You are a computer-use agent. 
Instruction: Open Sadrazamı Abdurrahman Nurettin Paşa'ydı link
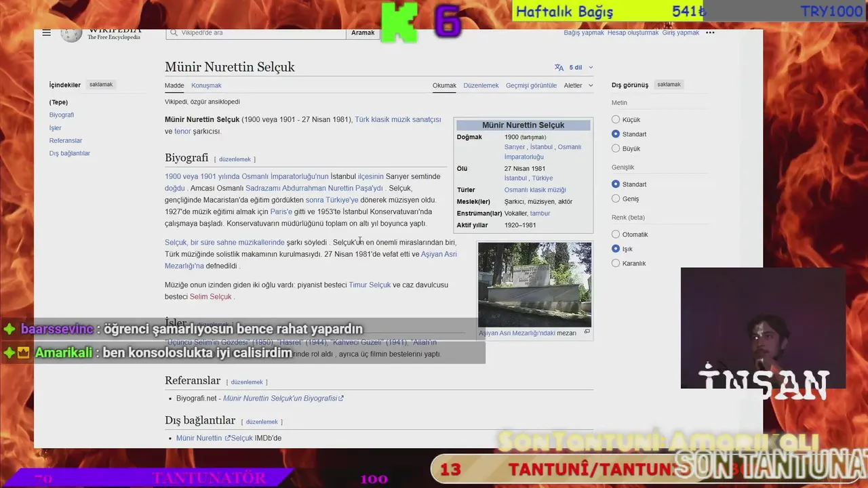pos(315,188)
